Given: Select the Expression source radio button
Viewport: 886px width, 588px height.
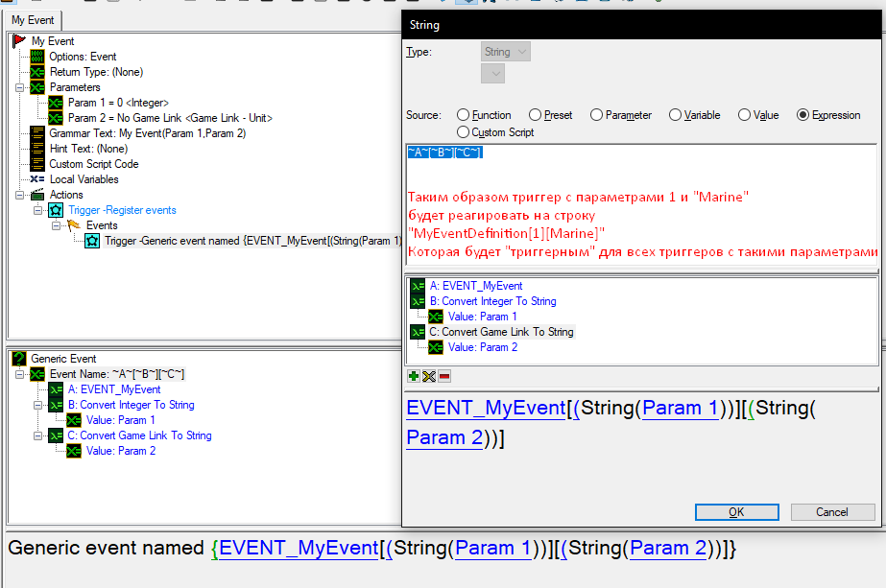Looking at the screenshot, I should tap(802, 115).
